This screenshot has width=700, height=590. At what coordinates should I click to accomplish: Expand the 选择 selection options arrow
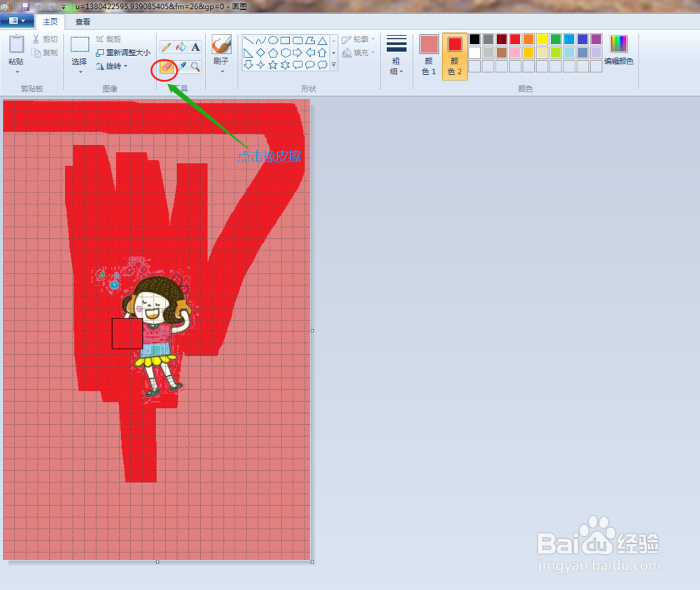(80, 72)
